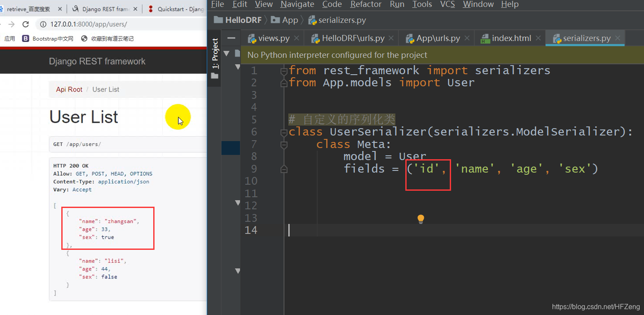Open the Window menu
The width and height of the screenshot is (644, 315).
[x=478, y=4]
